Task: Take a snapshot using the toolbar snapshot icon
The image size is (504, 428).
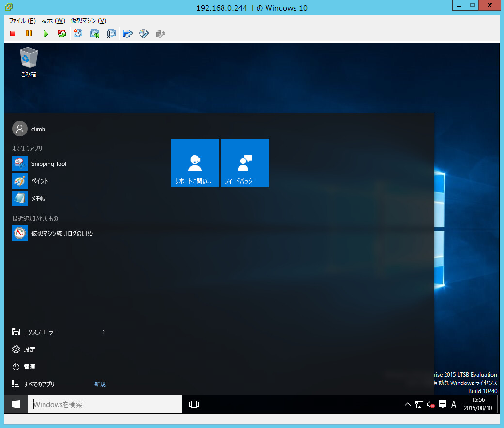Action: pyautogui.click(x=78, y=33)
